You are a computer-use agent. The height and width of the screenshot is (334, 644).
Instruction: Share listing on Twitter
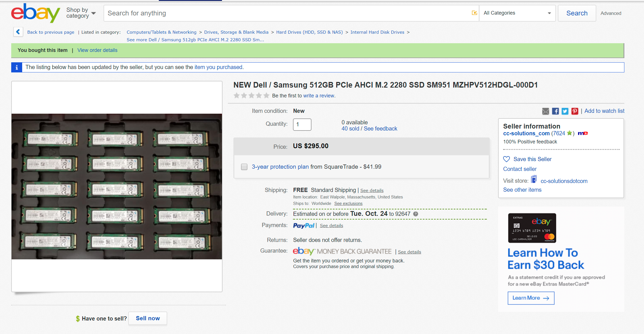coord(565,111)
